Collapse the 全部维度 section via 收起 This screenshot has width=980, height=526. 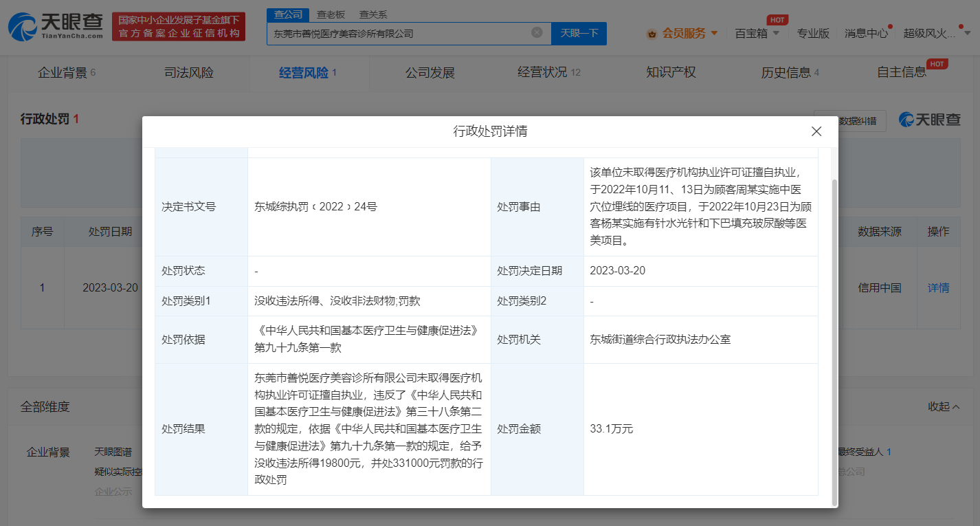point(944,406)
